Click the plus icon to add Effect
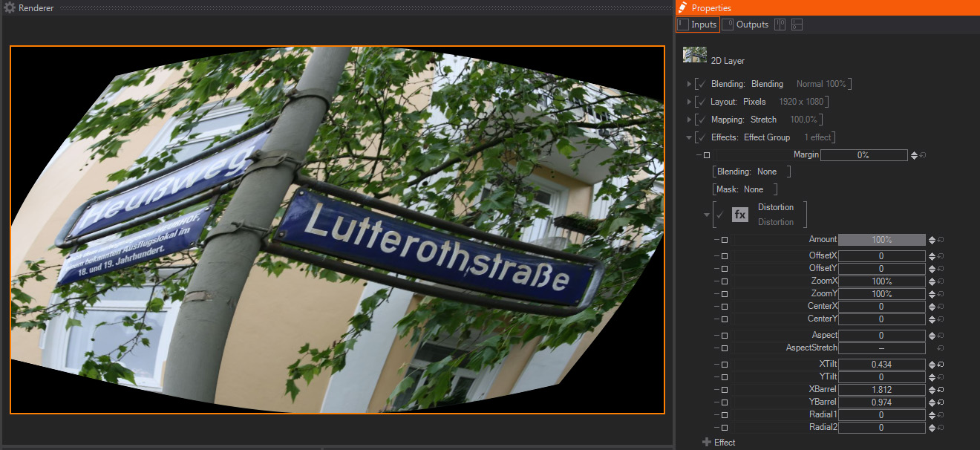Screen dimensions: 980x450 707,443
